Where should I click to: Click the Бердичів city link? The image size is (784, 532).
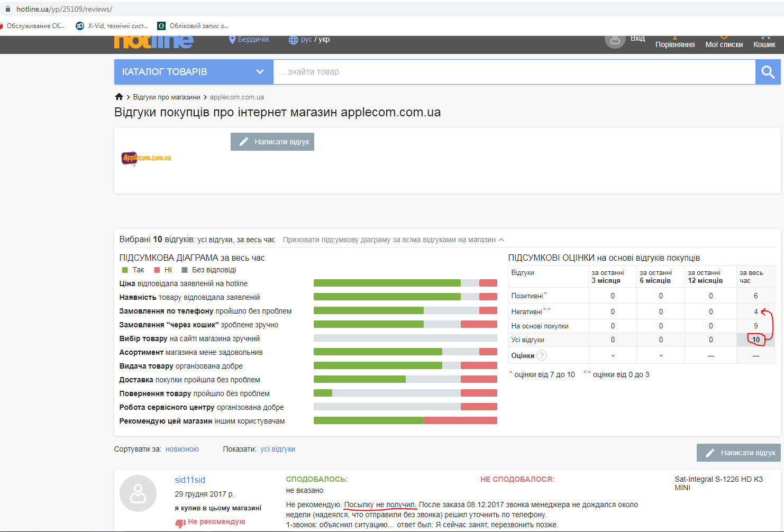[x=253, y=40]
